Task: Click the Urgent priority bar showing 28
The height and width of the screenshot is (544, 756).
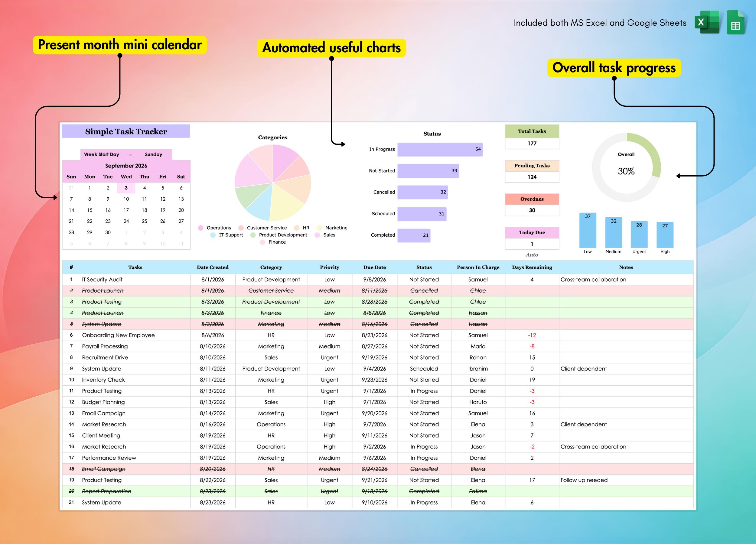Action: tap(639, 235)
